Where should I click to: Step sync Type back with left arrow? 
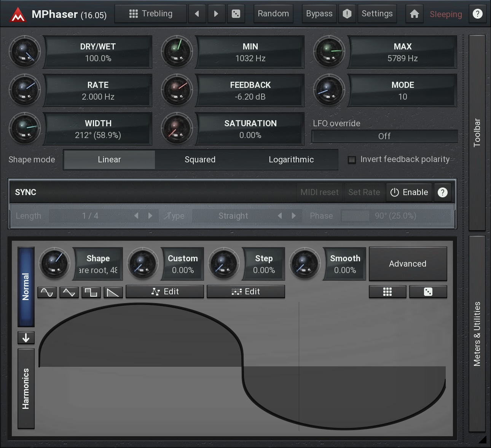click(280, 216)
